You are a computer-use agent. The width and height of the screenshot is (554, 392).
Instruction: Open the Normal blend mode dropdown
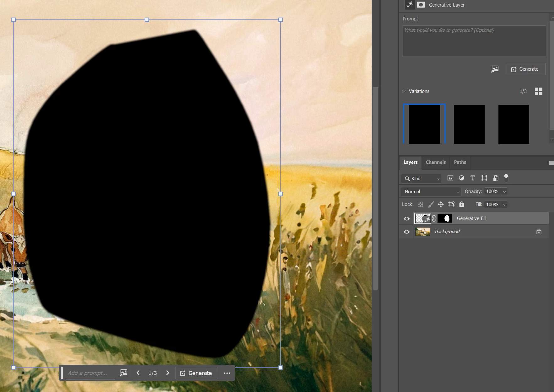[431, 192]
